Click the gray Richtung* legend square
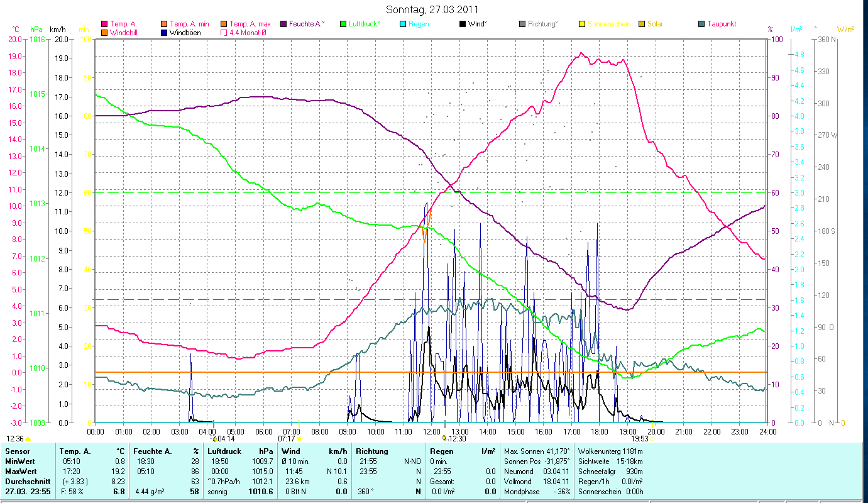Screen dimensions: 868x503 522,24
